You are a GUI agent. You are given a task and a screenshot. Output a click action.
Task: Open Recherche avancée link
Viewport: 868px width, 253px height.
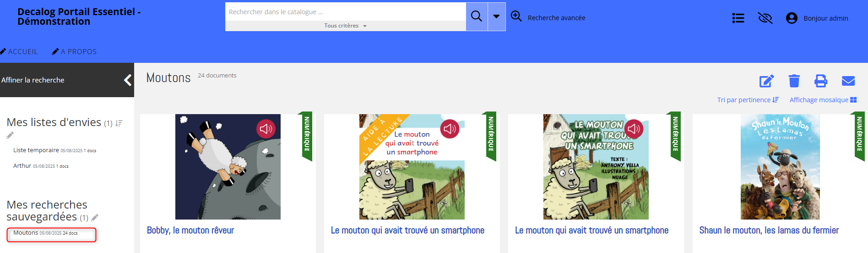click(x=556, y=18)
